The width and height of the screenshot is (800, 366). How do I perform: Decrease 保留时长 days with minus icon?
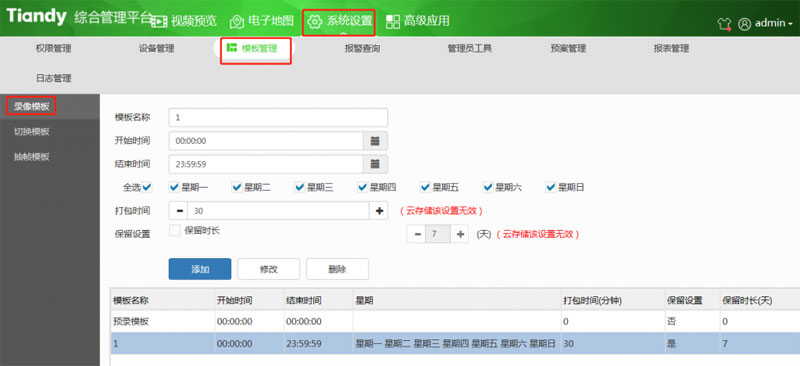[x=417, y=234]
